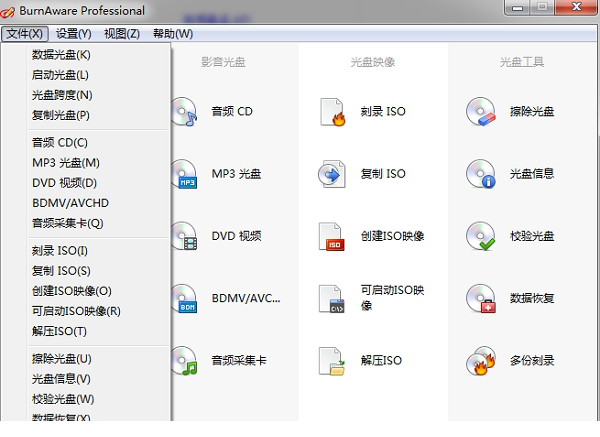Click the 创建ISO映像 red ISO icon

click(332, 236)
